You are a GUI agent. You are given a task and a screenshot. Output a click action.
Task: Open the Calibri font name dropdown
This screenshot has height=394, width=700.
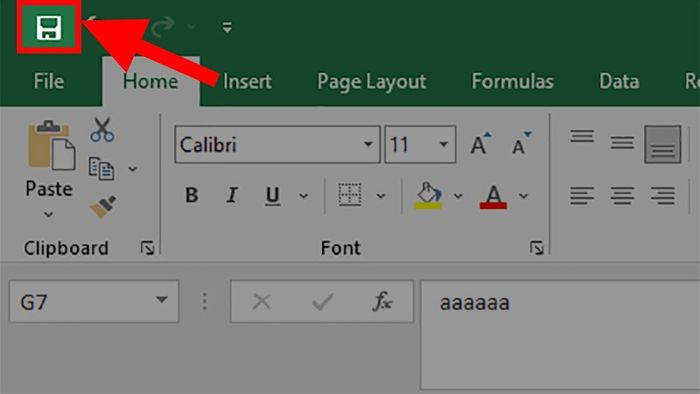368,144
